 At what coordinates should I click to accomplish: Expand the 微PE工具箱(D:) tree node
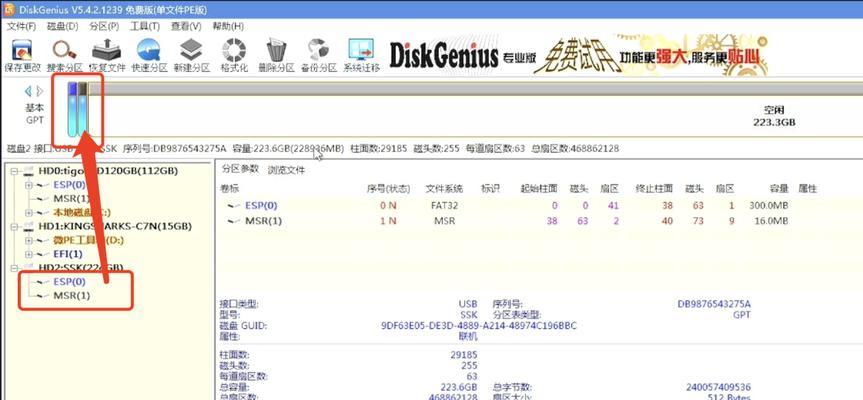29,240
